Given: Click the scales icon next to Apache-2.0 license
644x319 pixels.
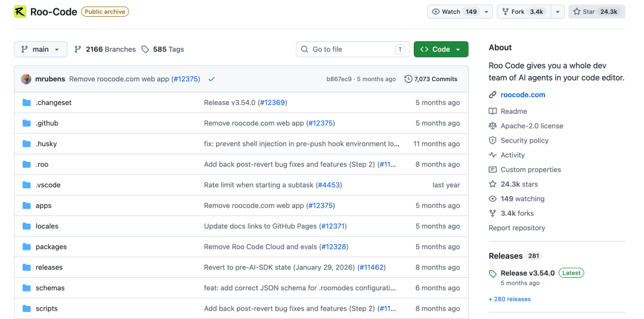Looking at the screenshot, I should 493,126.
